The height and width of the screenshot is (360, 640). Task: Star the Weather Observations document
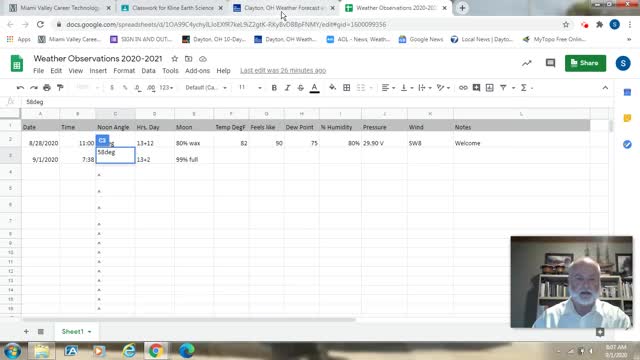(x=175, y=59)
